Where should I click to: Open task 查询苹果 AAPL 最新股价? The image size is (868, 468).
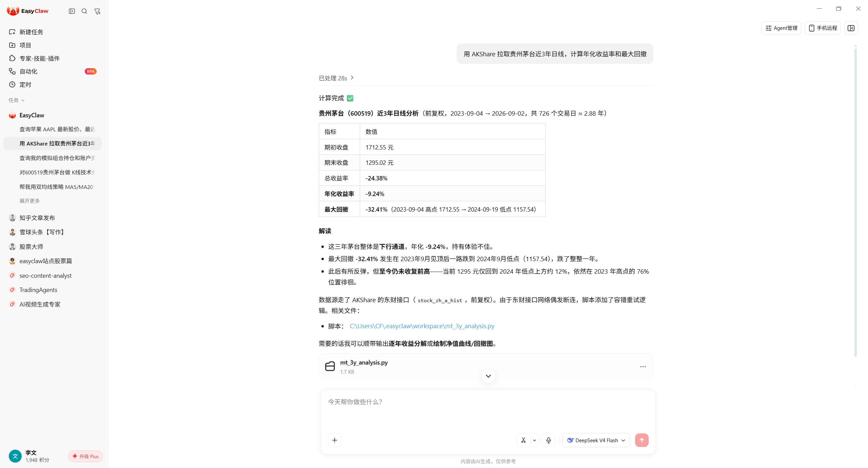coord(53,129)
